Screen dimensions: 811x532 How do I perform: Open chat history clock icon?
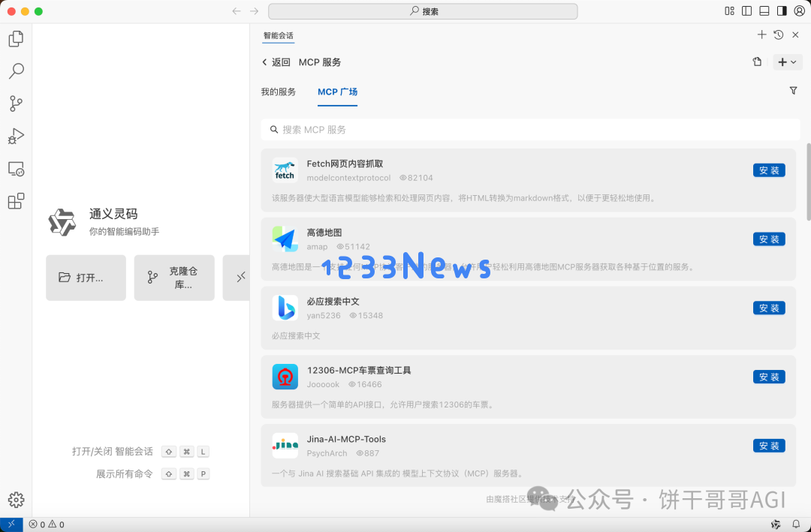point(779,35)
